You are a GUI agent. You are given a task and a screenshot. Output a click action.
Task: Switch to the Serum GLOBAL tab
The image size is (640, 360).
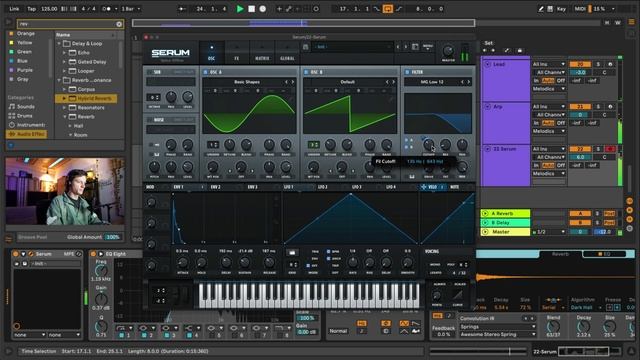coord(287,53)
